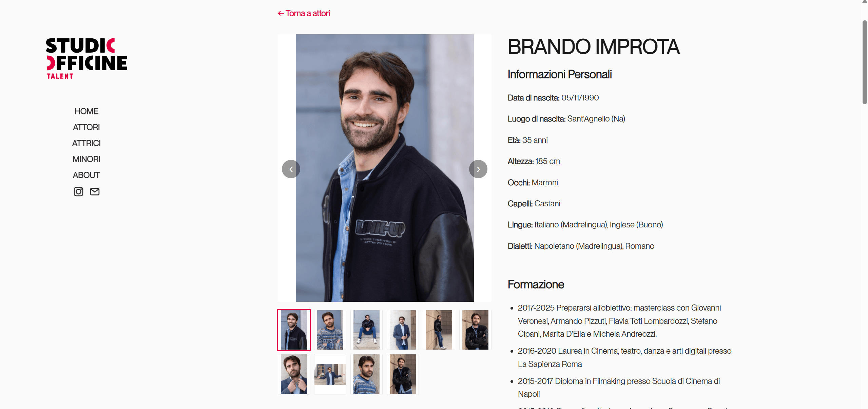Choose the blue blazer standing thumbnail
The height and width of the screenshot is (409, 868).
(x=403, y=330)
